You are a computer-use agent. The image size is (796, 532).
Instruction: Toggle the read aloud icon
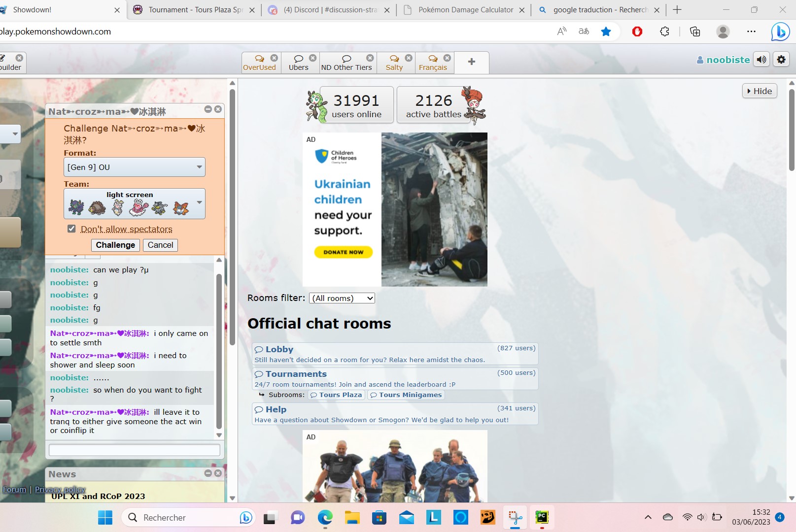click(x=561, y=32)
